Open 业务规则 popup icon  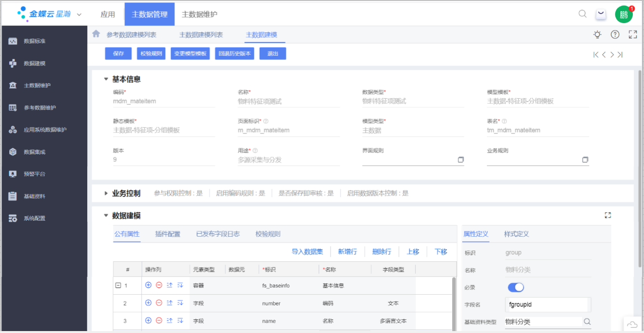point(585,160)
